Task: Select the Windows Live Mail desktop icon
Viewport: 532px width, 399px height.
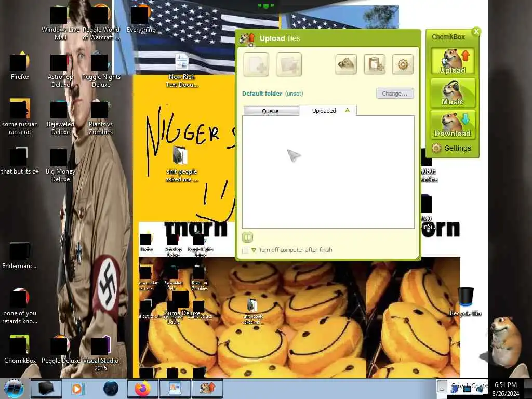Action: click(x=60, y=23)
